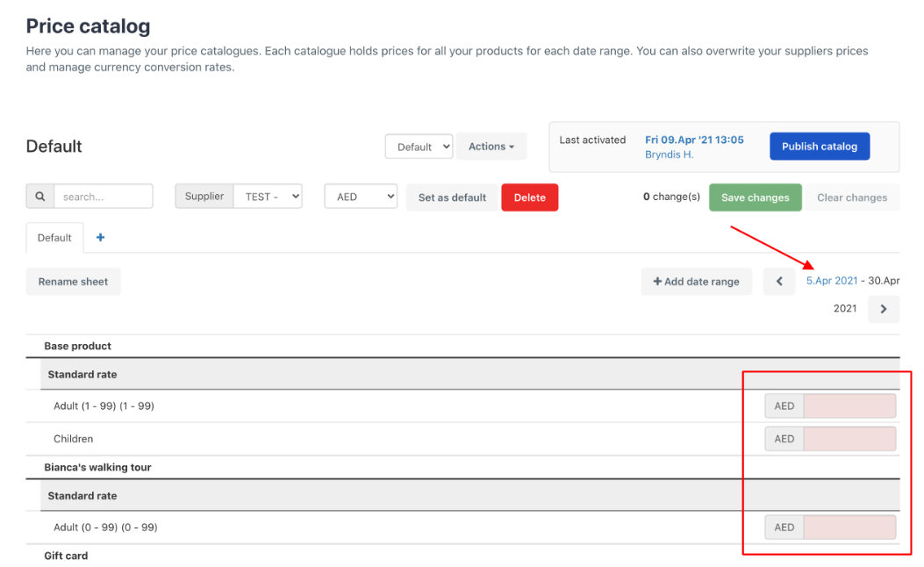Publish the catalog
The width and height of the screenshot is (924, 567).
(820, 147)
